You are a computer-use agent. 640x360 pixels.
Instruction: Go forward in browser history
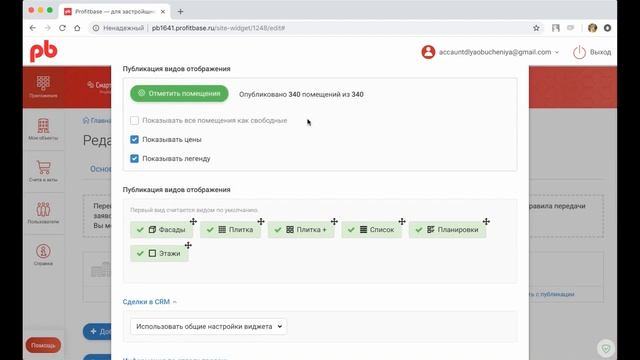47,28
